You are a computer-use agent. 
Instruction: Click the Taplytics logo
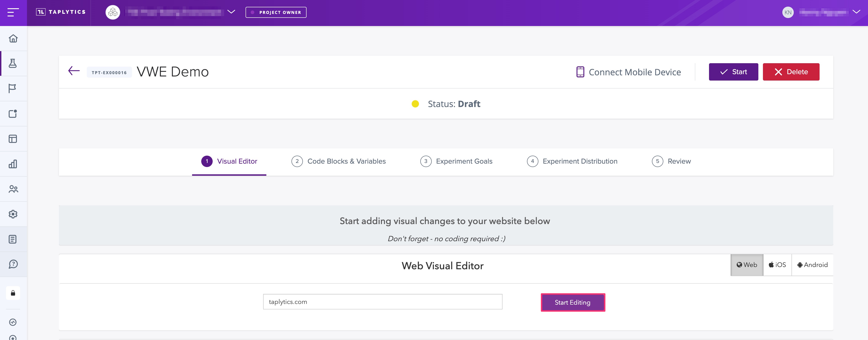click(x=61, y=12)
